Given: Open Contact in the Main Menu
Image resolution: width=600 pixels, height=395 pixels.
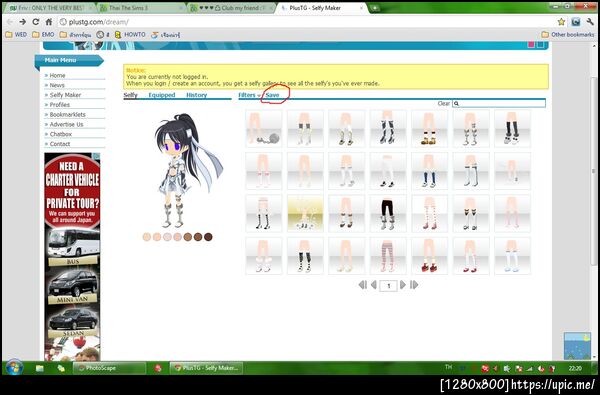Looking at the screenshot, I should pyautogui.click(x=60, y=144).
